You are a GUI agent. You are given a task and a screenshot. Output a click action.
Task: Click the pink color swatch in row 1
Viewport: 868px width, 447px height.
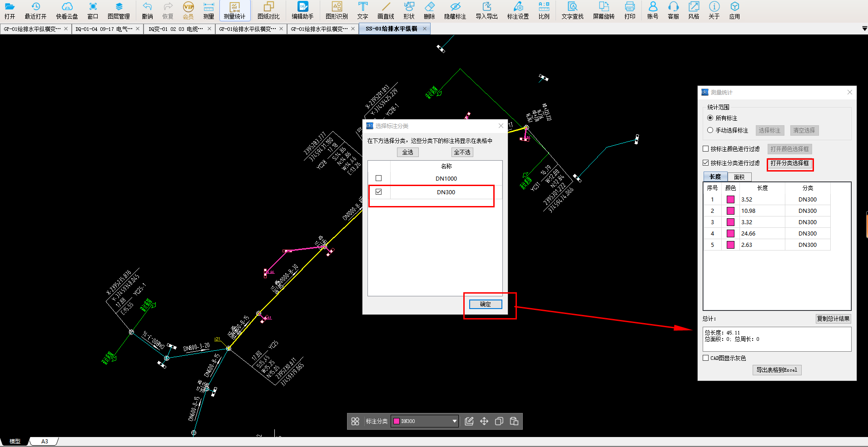pyautogui.click(x=730, y=200)
